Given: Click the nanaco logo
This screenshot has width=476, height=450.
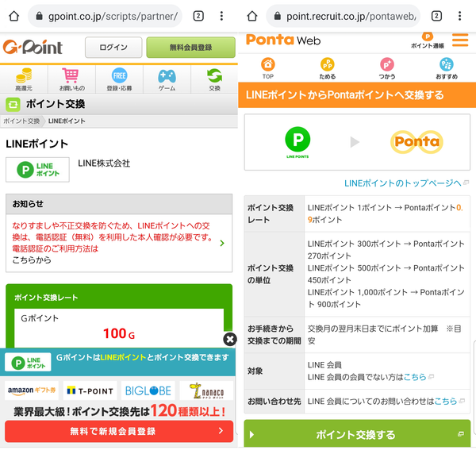Looking at the screenshot, I should tap(206, 390).
